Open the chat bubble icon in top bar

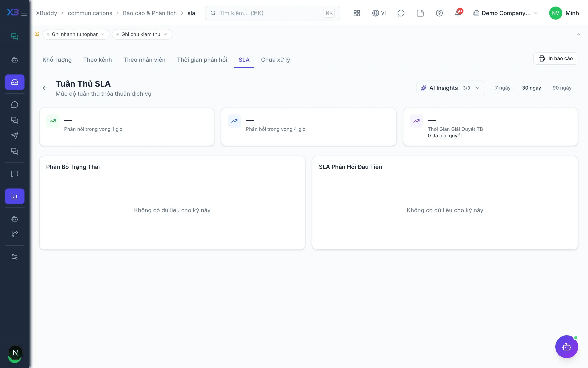[x=401, y=13]
